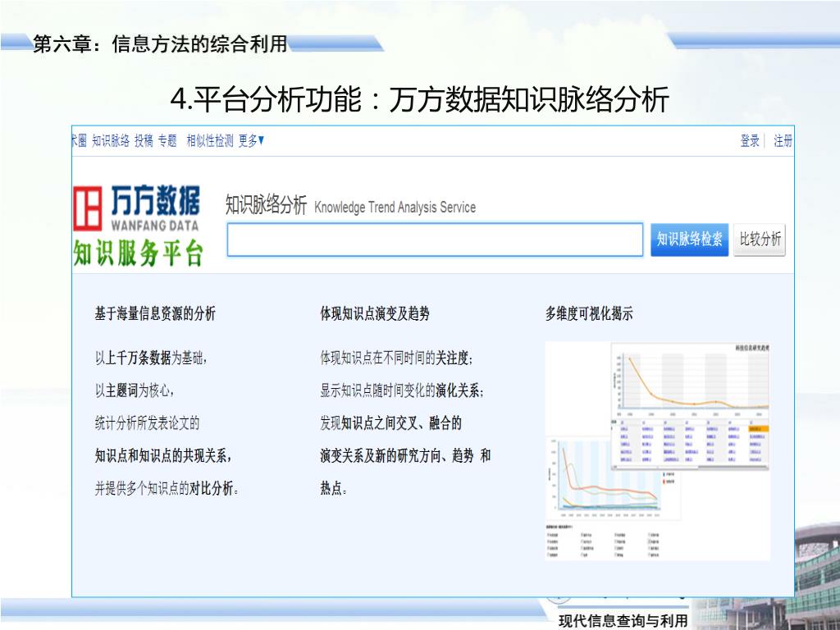Open the 知识脉络 nav link
The height and width of the screenshot is (630, 840).
click(x=111, y=141)
